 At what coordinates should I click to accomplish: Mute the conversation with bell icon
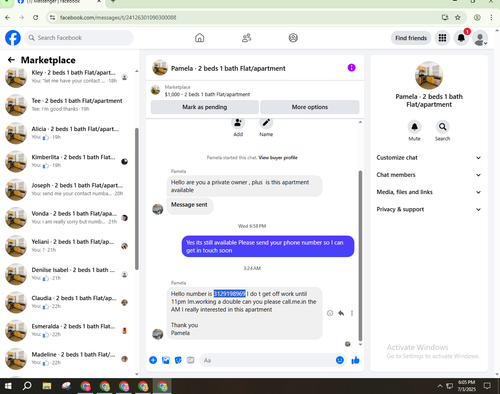point(414,127)
